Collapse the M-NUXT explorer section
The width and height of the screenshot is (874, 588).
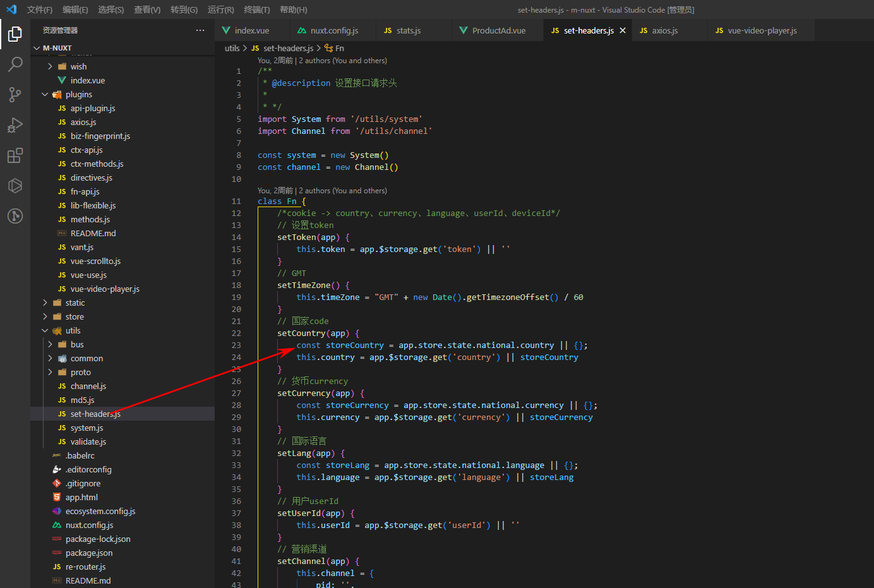[123, 48]
